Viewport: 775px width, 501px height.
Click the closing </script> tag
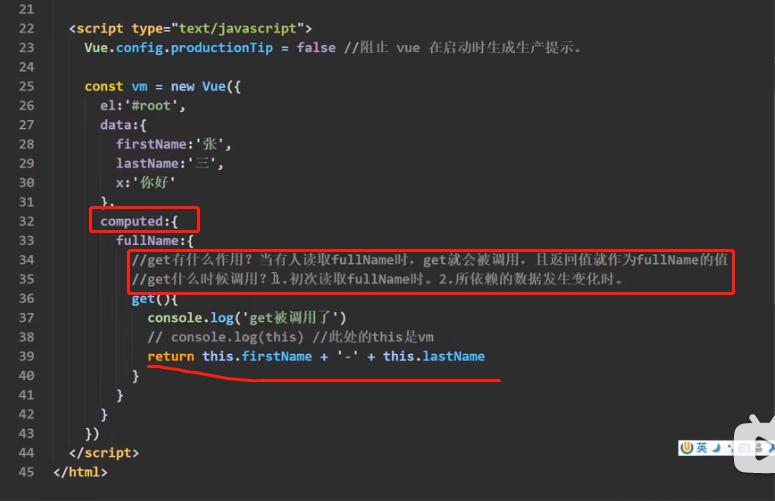point(104,453)
